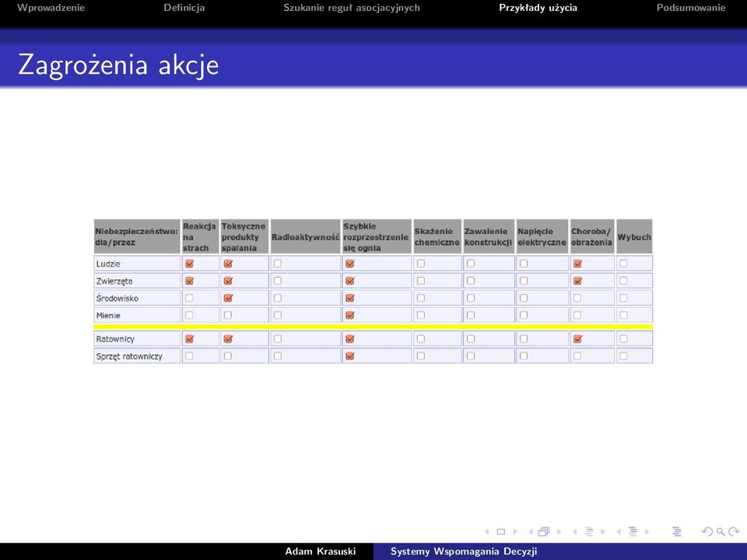Screen dimensions: 747x560
Task: Check Wybuch for Ludzie
Action: pyautogui.click(x=623, y=264)
